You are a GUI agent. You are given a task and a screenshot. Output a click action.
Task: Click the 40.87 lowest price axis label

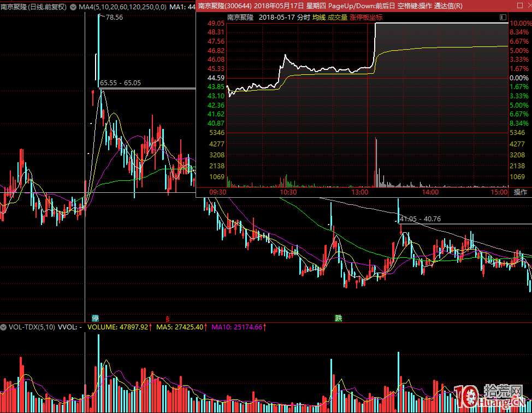[216, 123]
